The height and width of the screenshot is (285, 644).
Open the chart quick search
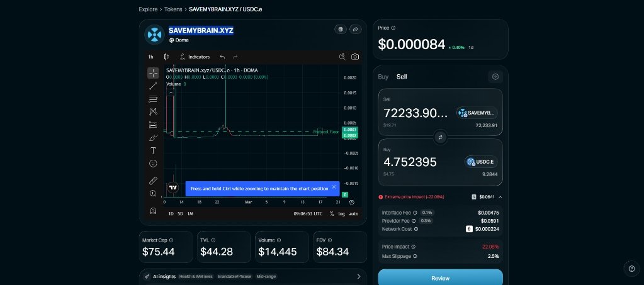coord(342,57)
